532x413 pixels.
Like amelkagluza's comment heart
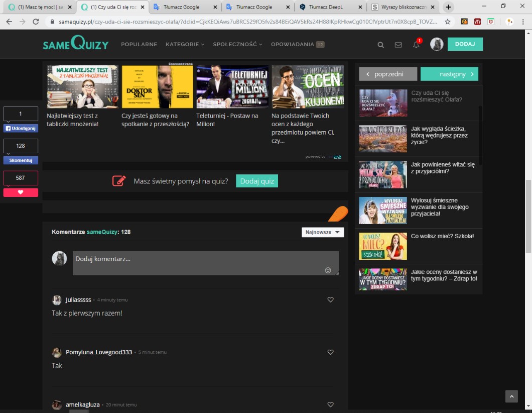(330, 404)
